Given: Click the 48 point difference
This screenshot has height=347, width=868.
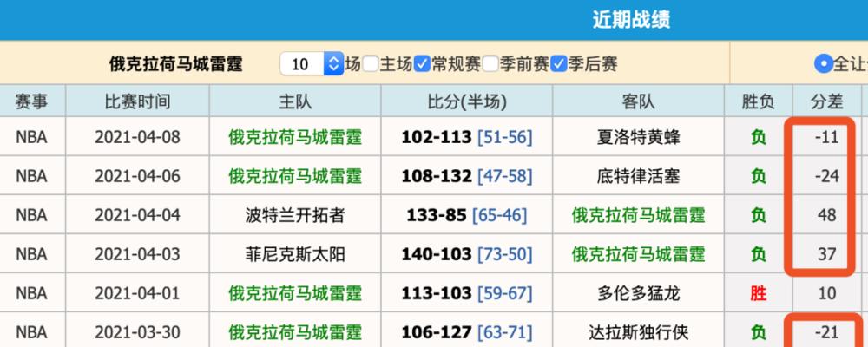Looking at the screenshot, I should click(827, 215).
